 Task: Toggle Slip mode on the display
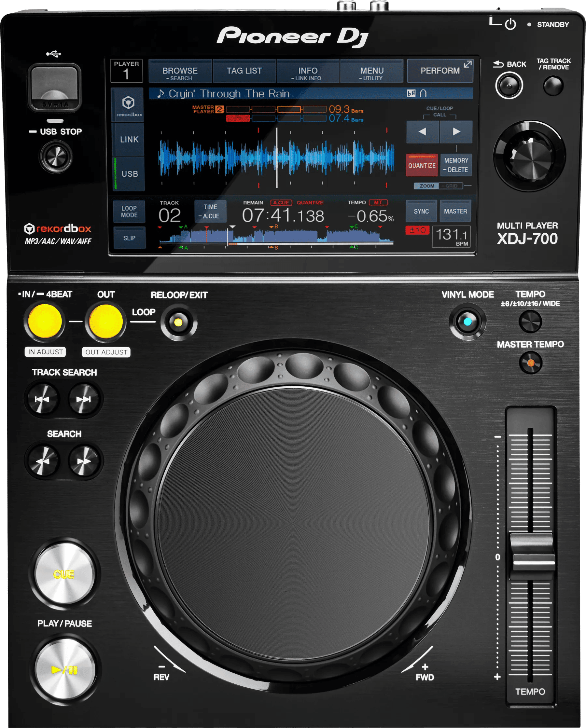[x=129, y=238]
